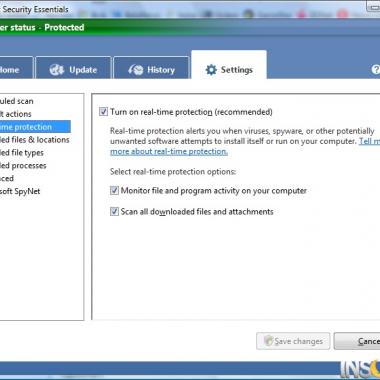Click the Protected status text

64,27
